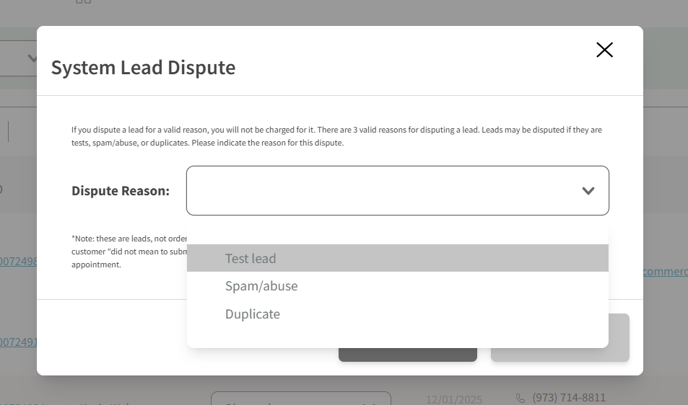
Task: Pick the Duplicate dispute reason
Action: (252, 314)
